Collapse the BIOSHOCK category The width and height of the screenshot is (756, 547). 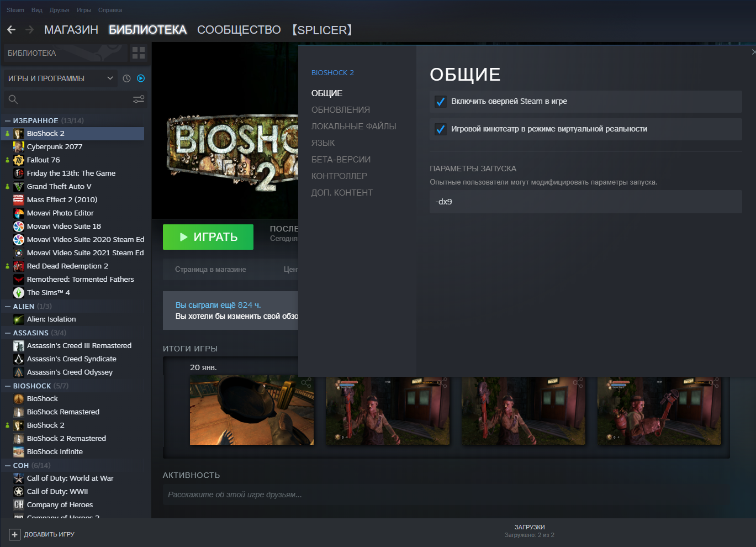point(8,386)
